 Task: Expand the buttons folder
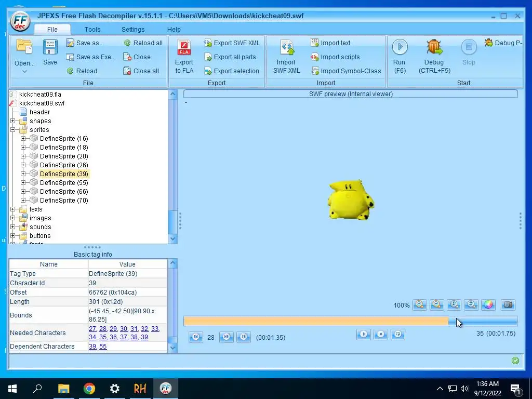pyautogui.click(x=13, y=236)
